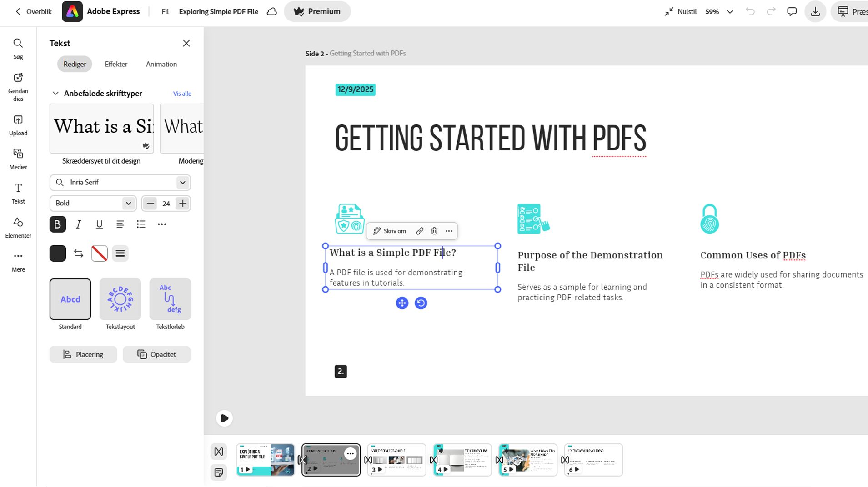Open more options in floating text toolbar
868x487 pixels.
[449, 231]
